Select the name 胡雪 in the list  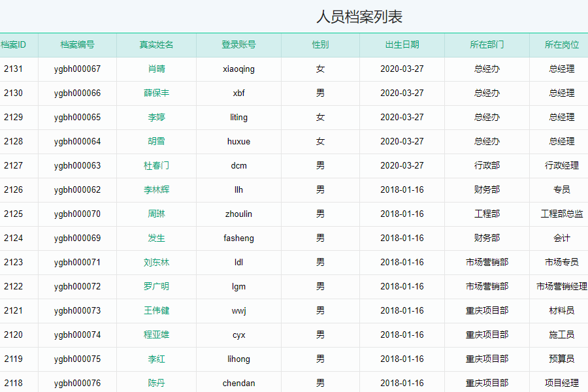coord(156,142)
